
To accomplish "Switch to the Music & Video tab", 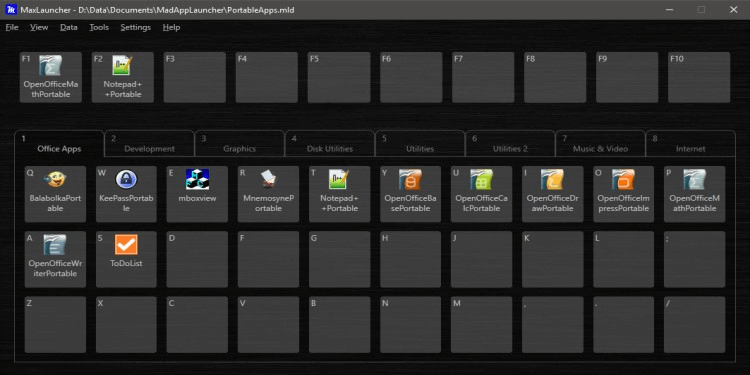I will (600, 143).
